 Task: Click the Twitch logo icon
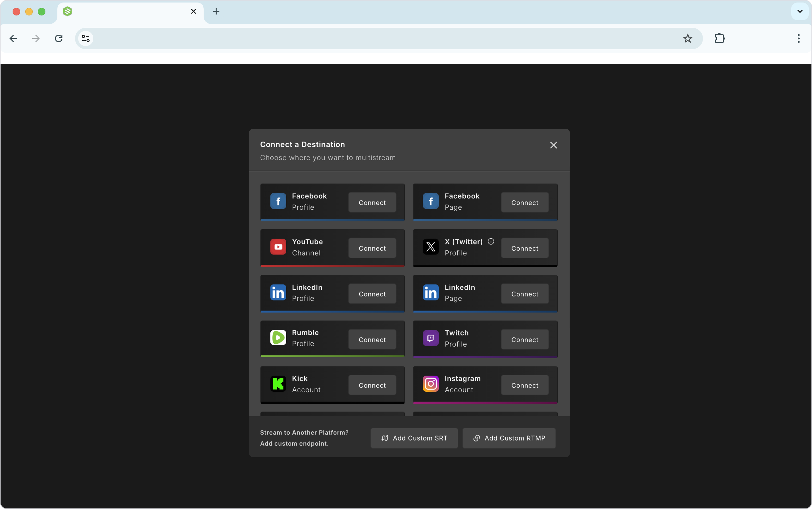(x=431, y=338)
